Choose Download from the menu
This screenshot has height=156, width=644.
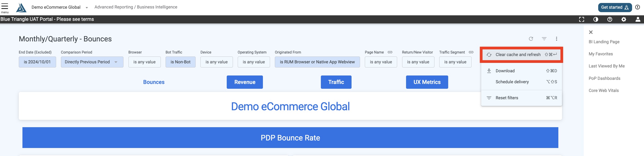(521, 71)
